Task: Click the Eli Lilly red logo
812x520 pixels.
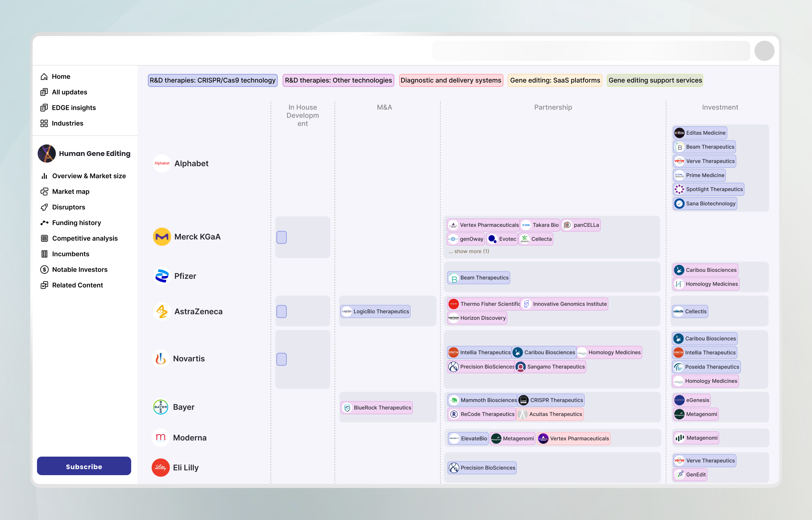Action: coord(160,468)
